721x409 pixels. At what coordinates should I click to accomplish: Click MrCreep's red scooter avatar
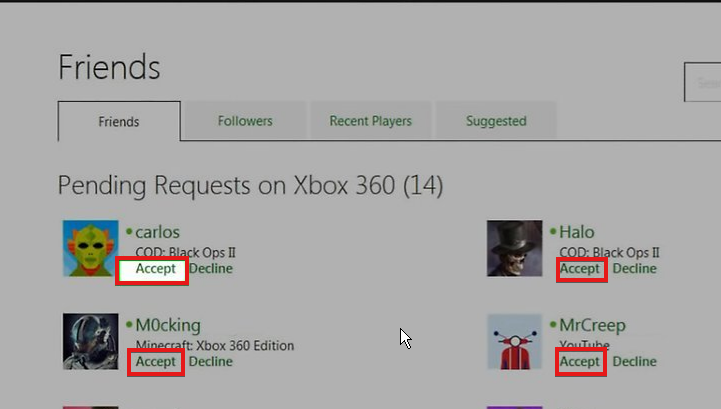click(515, 341)
